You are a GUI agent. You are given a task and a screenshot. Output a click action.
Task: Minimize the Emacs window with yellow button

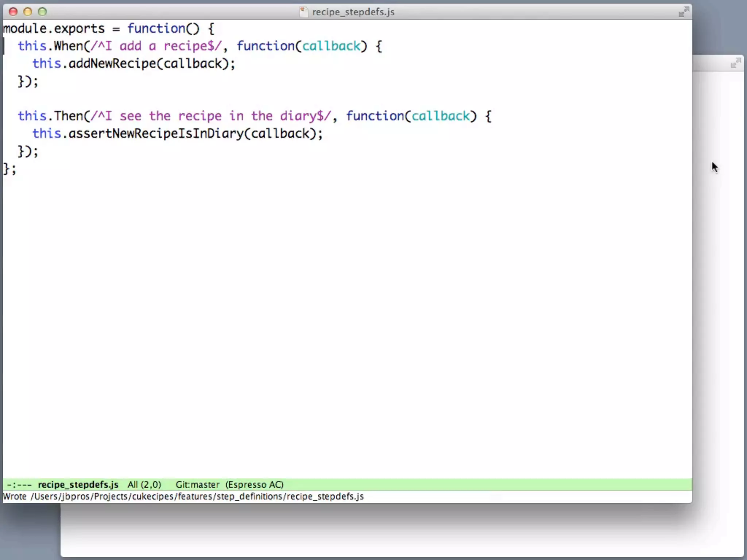28,12
